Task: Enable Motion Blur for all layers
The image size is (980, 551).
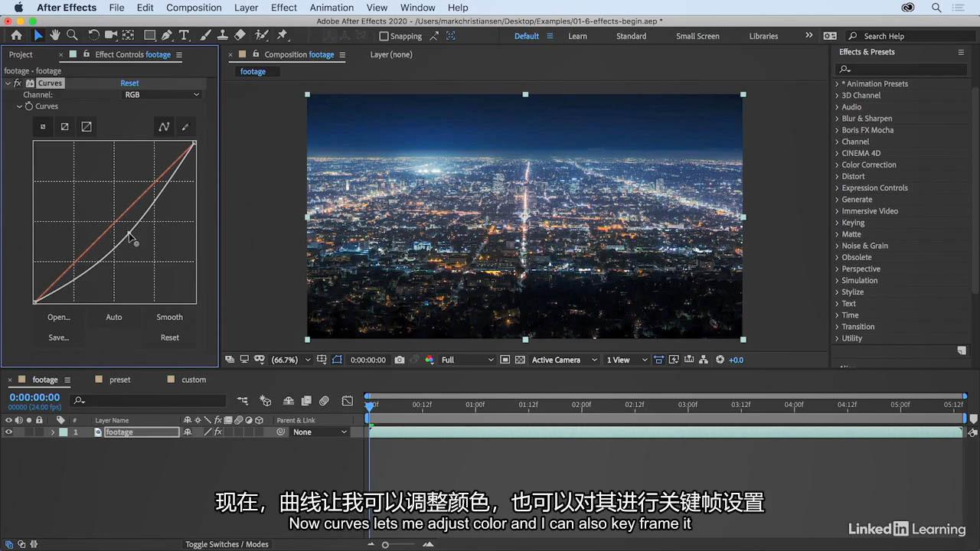Action: tap(324, 400)
